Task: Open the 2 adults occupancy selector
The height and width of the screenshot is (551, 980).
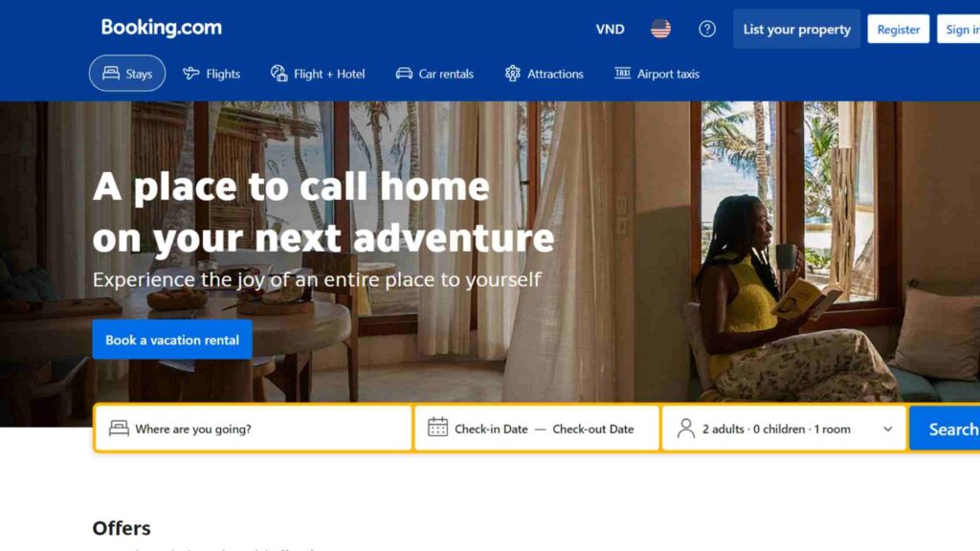Action: 784,429
